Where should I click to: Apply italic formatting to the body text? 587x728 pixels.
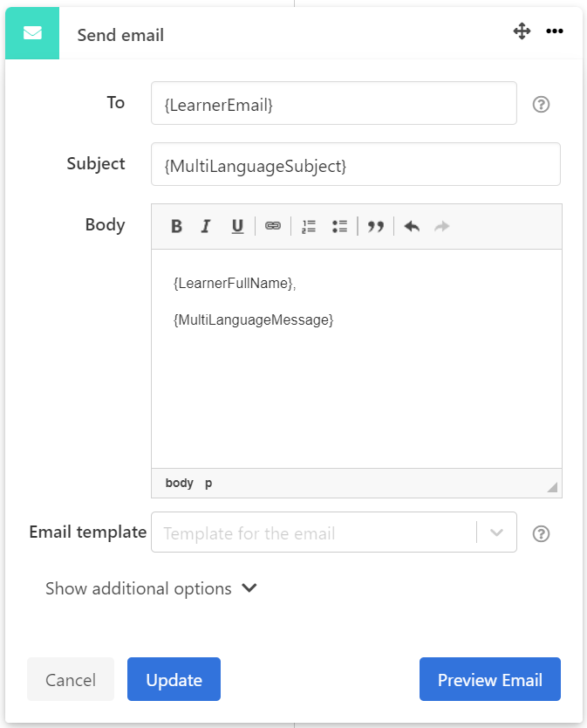(206, 225)
